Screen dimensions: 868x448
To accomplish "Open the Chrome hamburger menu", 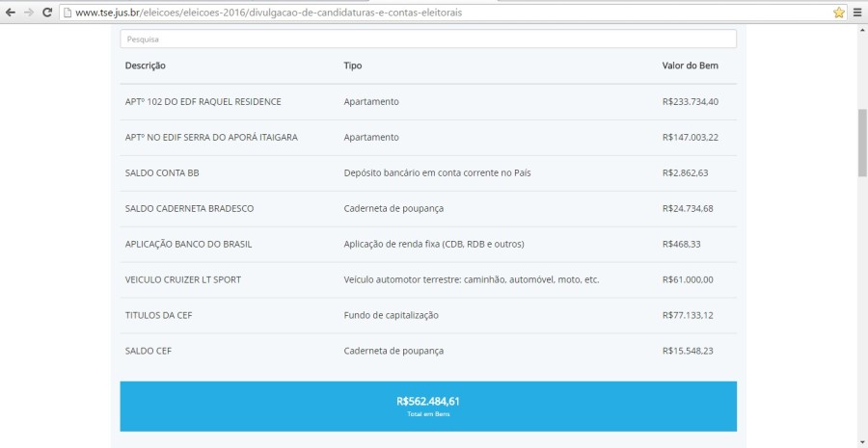I will (x=857, y=13).
